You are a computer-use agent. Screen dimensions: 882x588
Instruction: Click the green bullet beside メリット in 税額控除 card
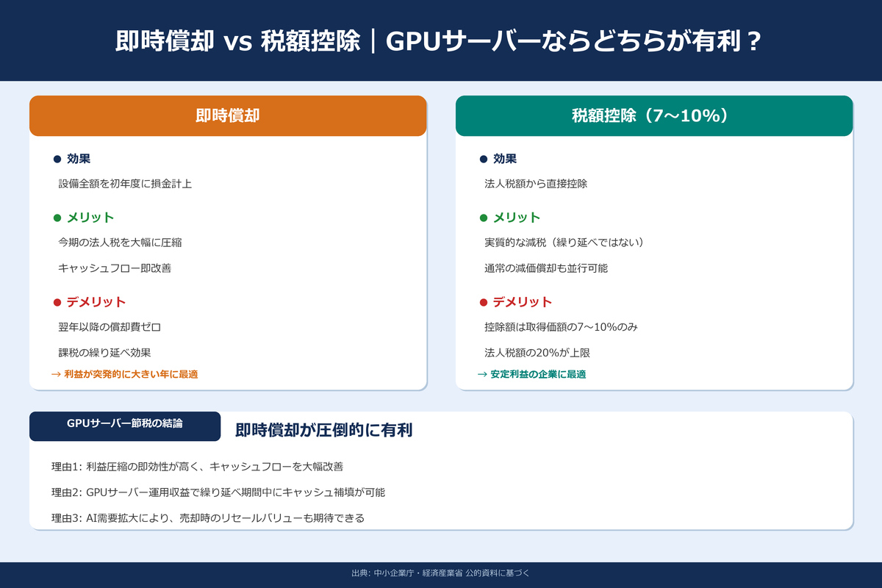click(482, 218)
